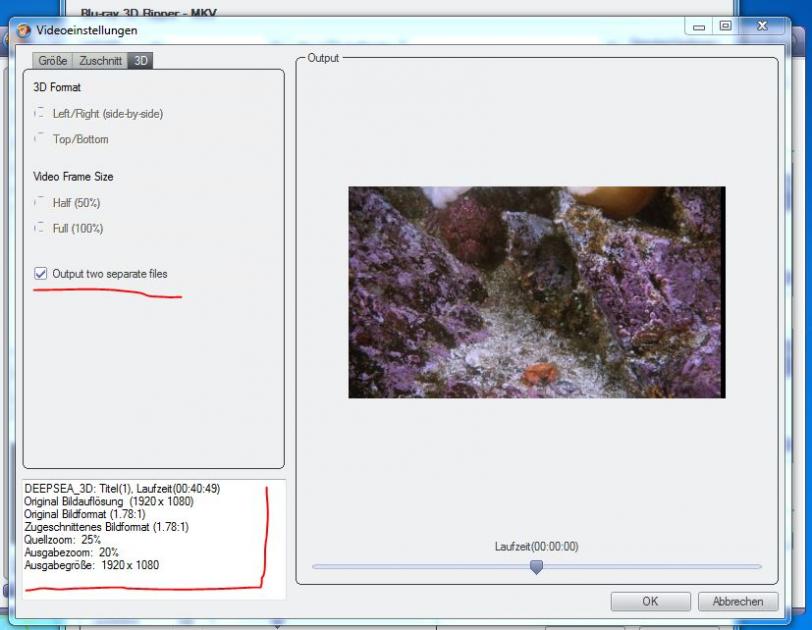The height and width of the screenshot is (630, 812).
Task: Minimize the Videoeinstellungen dialog
Action: (699, 26)
